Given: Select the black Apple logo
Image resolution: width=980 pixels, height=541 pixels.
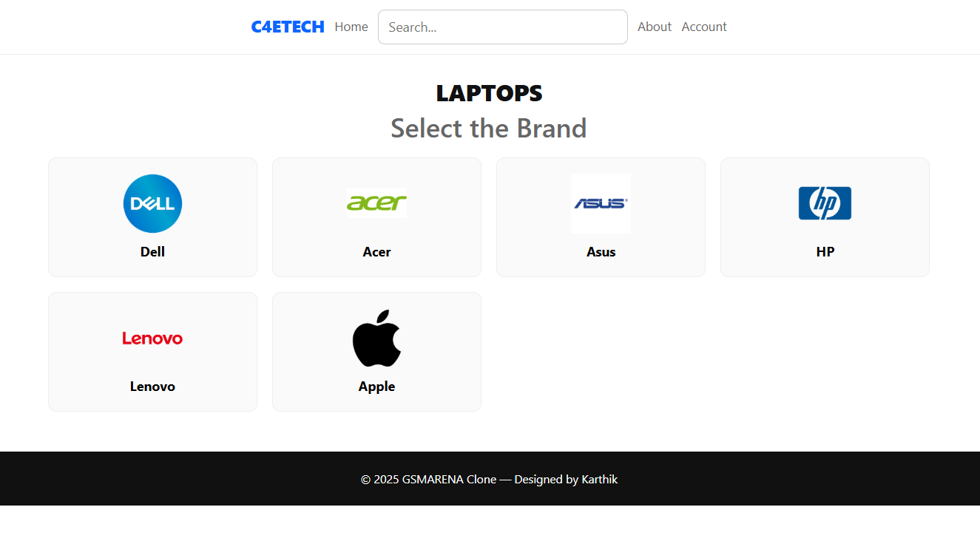Looking at the screenshot, I should pos(376,338).
